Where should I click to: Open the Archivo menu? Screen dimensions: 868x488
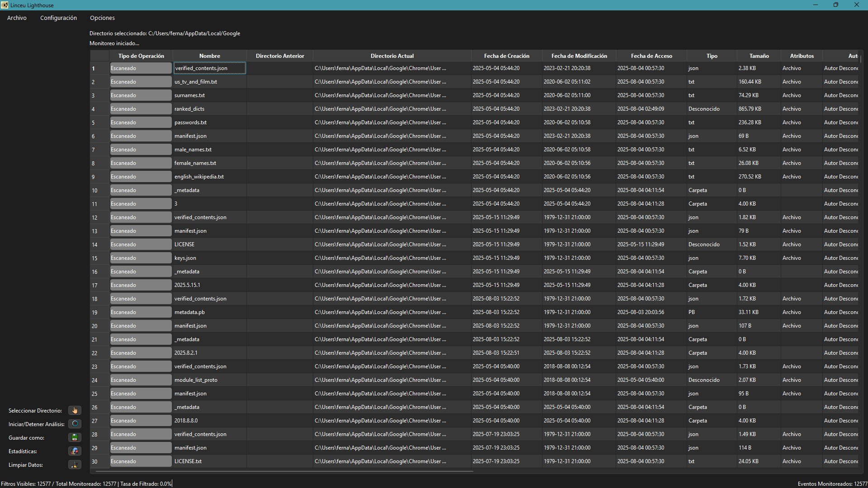pos(17,18)
